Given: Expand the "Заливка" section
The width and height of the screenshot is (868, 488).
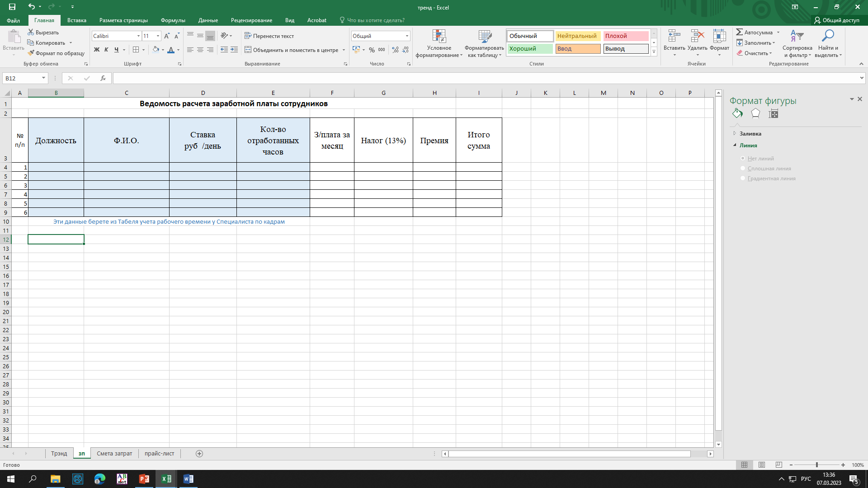Looking at the screenshot, I should (750, 134).
